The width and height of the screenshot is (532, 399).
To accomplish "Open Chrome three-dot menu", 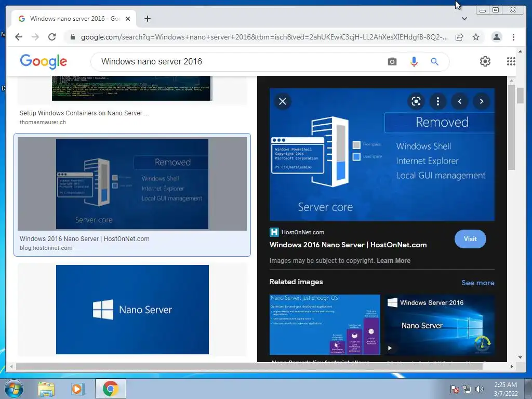I will [x=513, y=37].
